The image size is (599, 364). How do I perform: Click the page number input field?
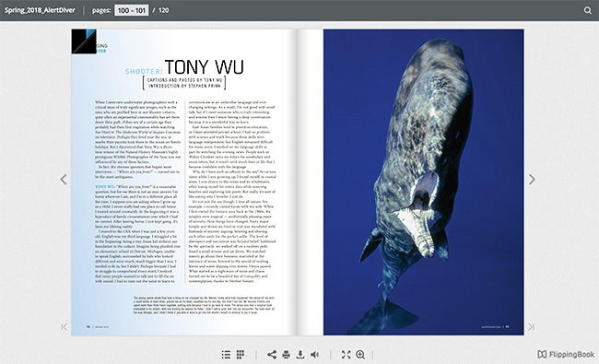click(132, 10)
